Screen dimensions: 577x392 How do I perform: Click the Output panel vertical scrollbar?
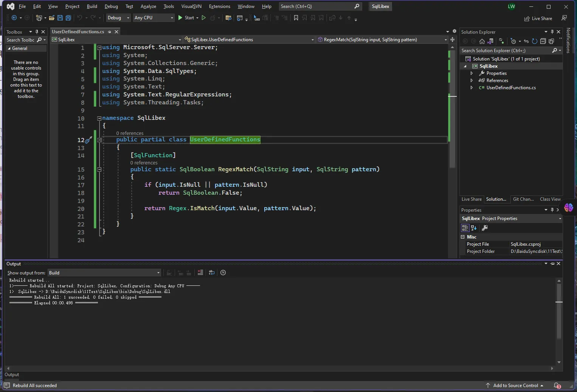click(x=559, y=321)
